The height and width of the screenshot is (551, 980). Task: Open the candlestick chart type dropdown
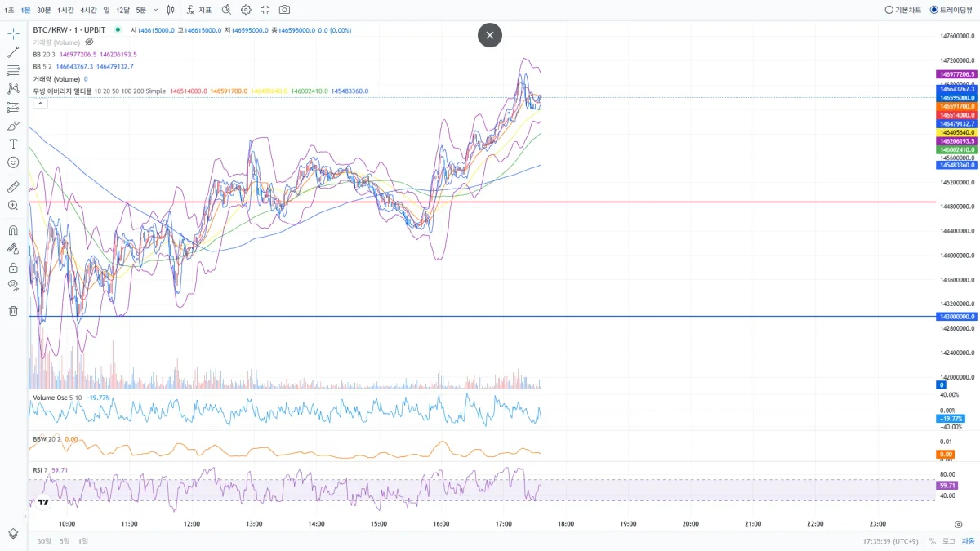[171, 10]
